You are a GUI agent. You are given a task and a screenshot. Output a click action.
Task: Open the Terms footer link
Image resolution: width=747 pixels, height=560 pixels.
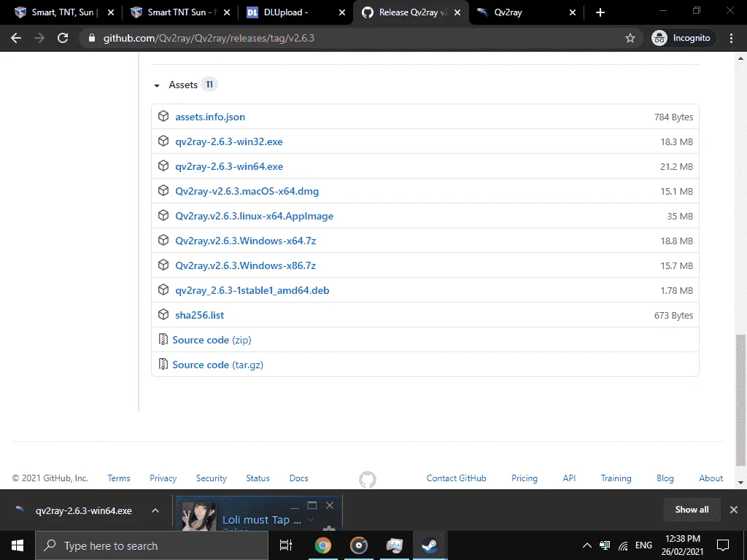(119, 478)
